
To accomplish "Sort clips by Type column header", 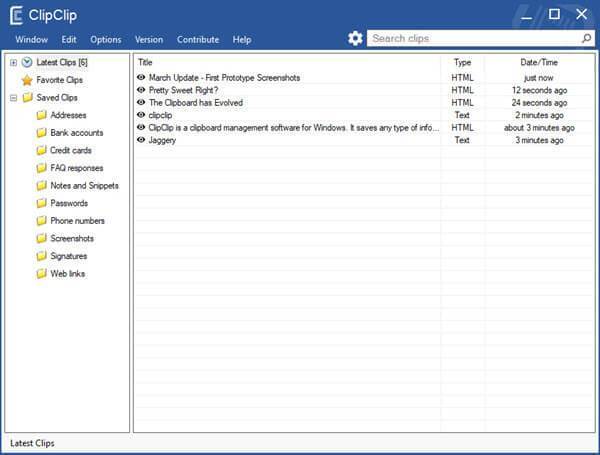I will click(462, 62).
